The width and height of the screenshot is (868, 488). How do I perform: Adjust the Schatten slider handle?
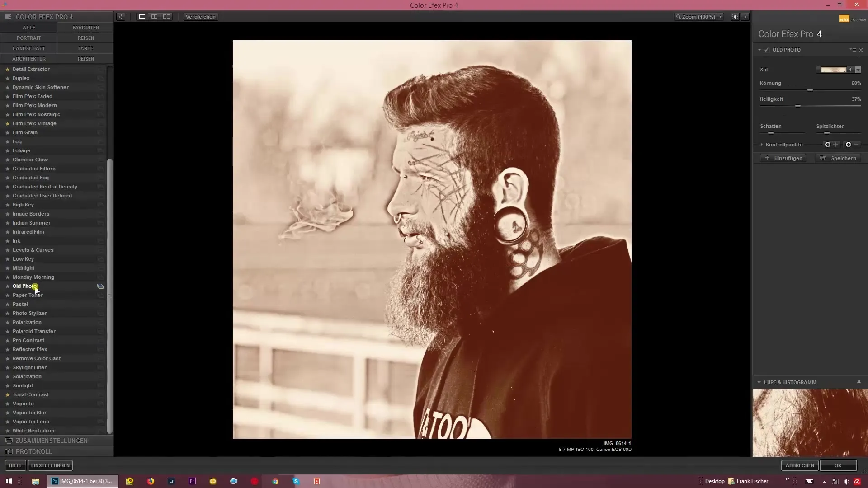(x=771, y=133)
